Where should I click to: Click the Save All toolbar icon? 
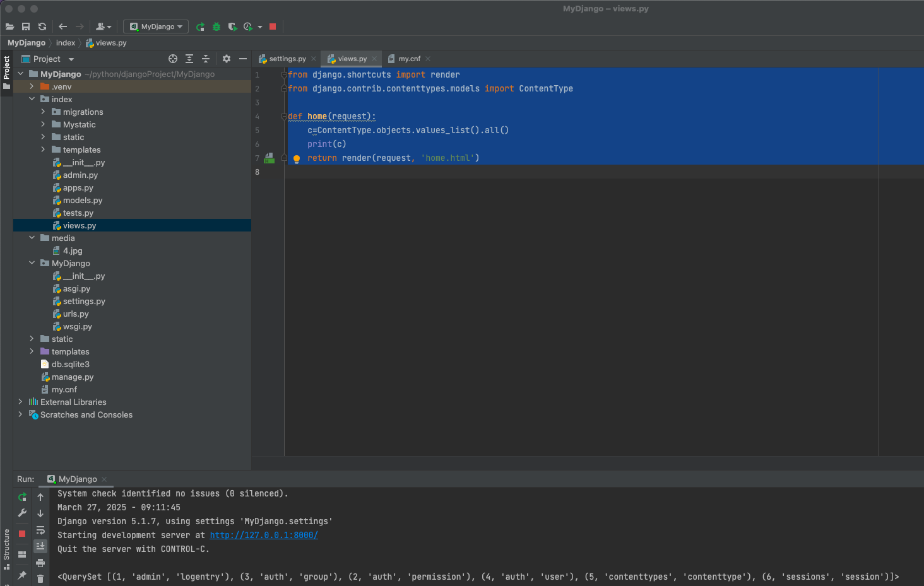[26, 26]
